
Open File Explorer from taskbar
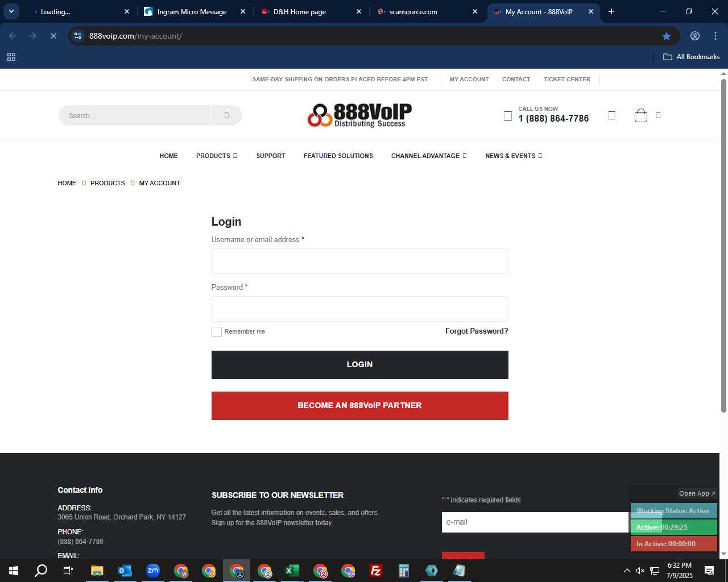click(x=97, y=571)
